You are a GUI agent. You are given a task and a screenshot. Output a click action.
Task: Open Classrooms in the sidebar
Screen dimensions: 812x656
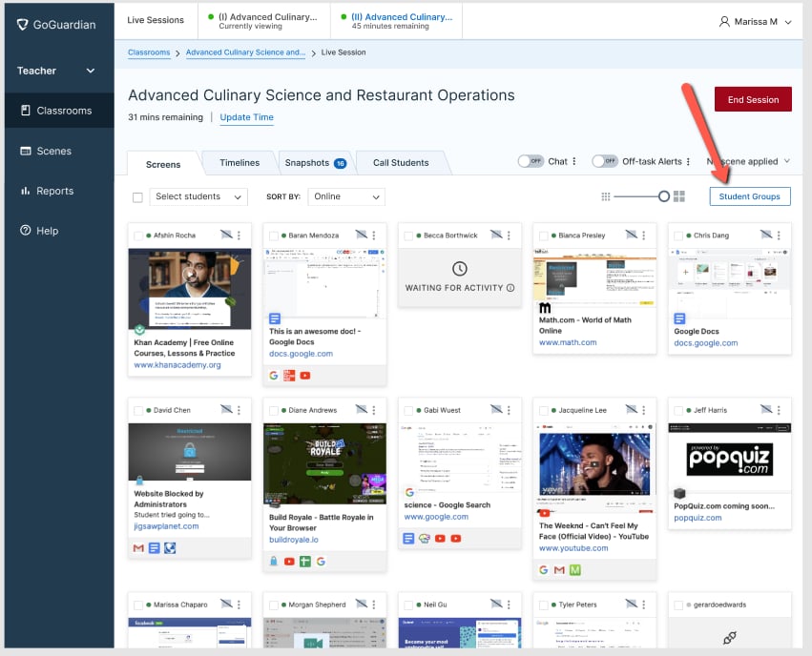(59, 111)
